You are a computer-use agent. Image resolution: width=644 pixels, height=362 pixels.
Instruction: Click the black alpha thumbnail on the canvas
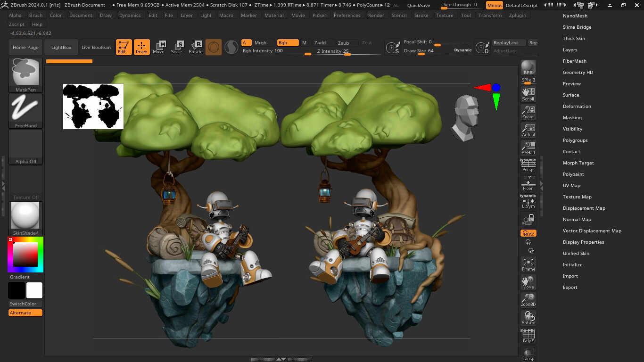(x=93, y=106)
